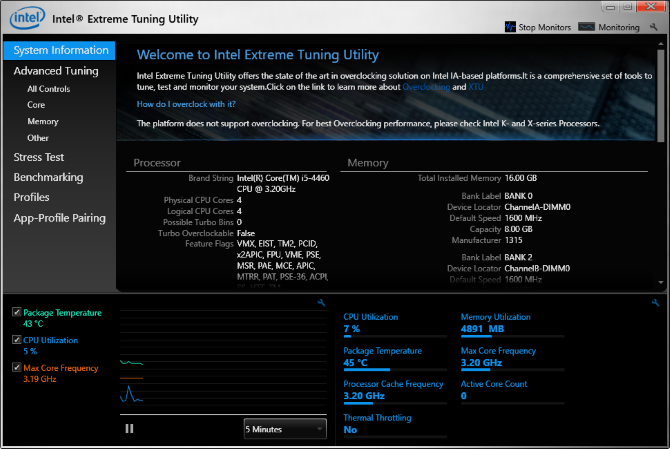Click Stop Monitors button label
670x449 pixels.
(x=544, y=27)
